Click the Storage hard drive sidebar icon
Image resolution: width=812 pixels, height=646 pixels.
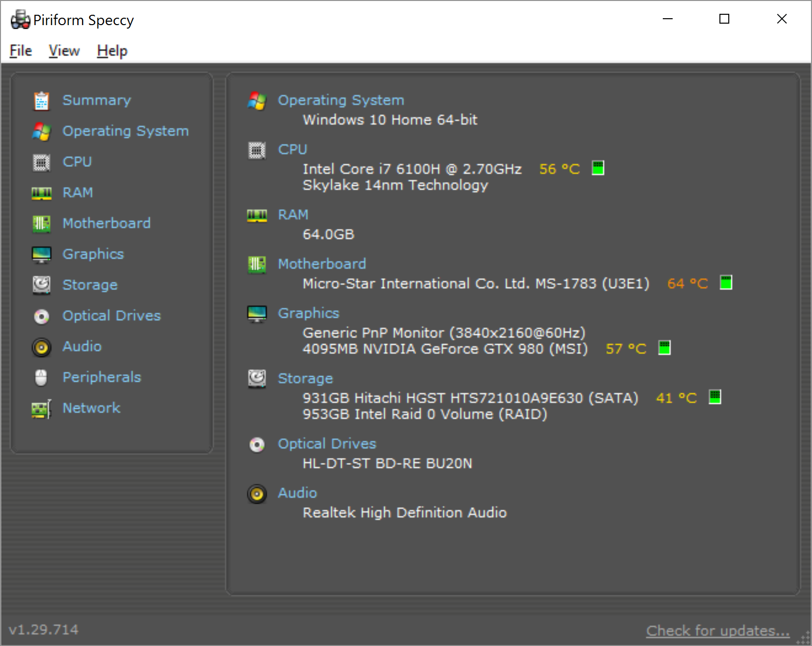point(41,285)
